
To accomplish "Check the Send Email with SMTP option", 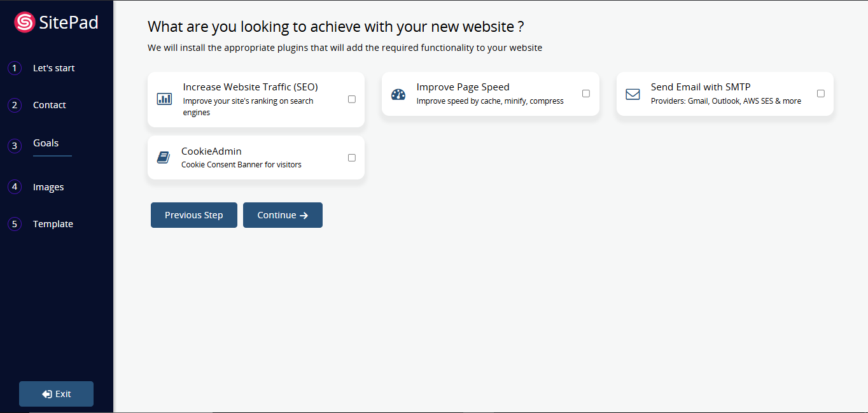I will 820,94.
